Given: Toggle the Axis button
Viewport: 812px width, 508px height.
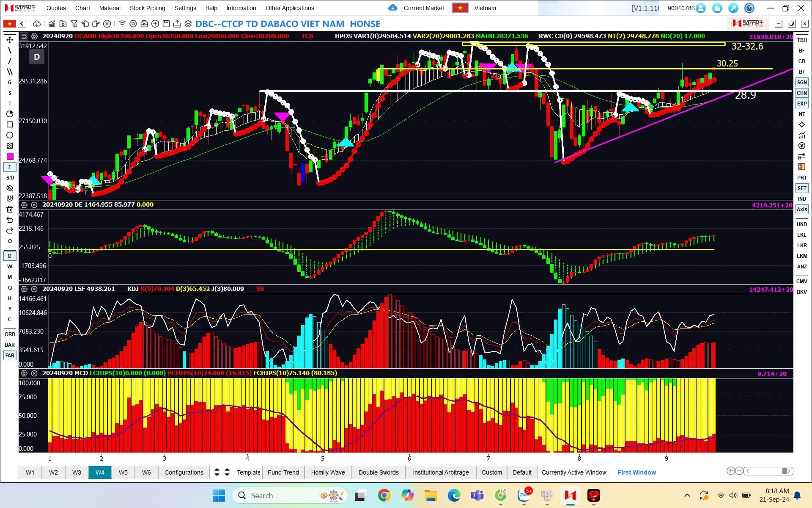Looking at the screenshot, I should point(802,209).
